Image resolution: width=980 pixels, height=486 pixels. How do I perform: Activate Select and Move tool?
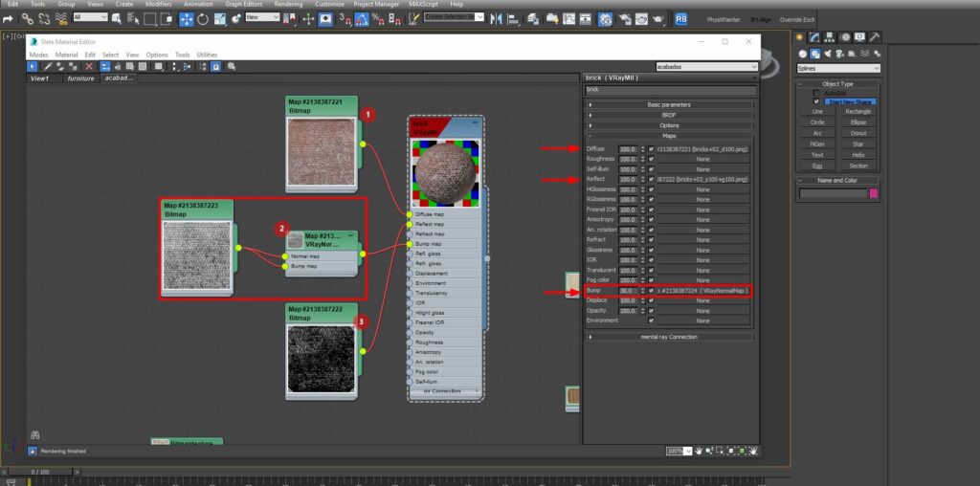(187, 19)
